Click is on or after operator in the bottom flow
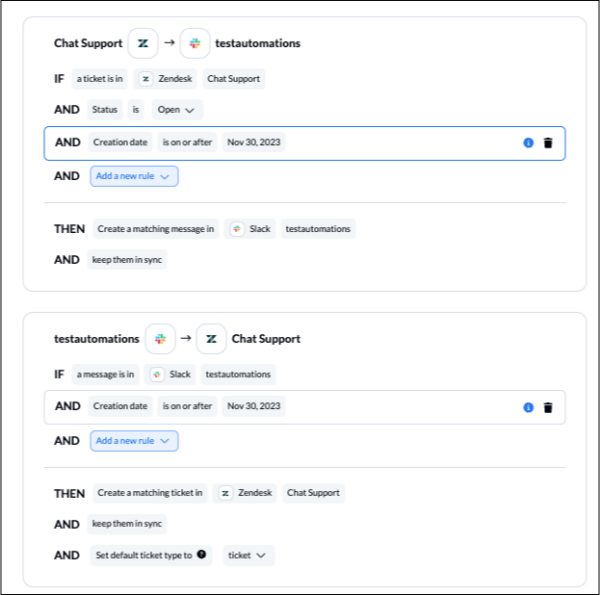 (188, 406)
